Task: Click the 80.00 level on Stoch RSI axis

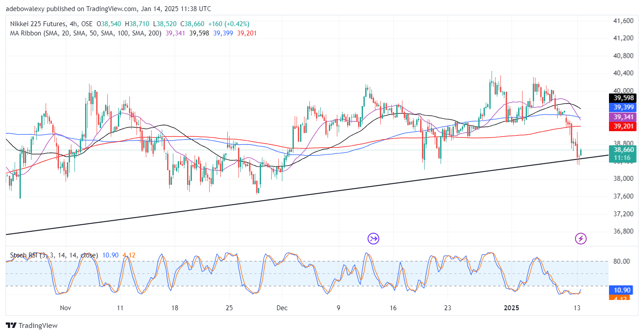Action: click(x=622, y=261)
